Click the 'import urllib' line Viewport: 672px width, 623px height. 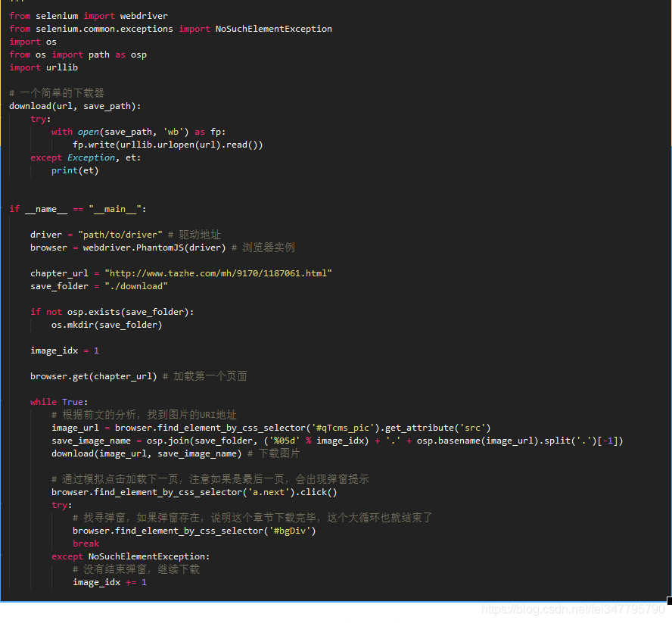[43, 67]
